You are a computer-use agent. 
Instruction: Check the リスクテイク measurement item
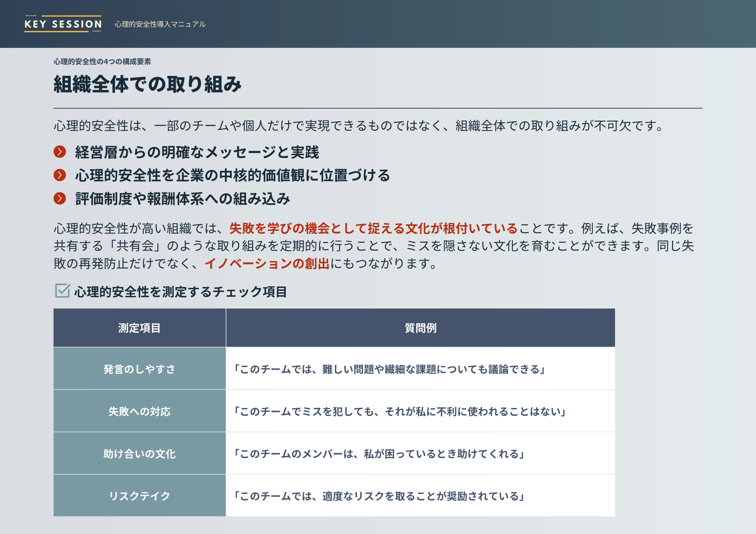pos(139,495)
